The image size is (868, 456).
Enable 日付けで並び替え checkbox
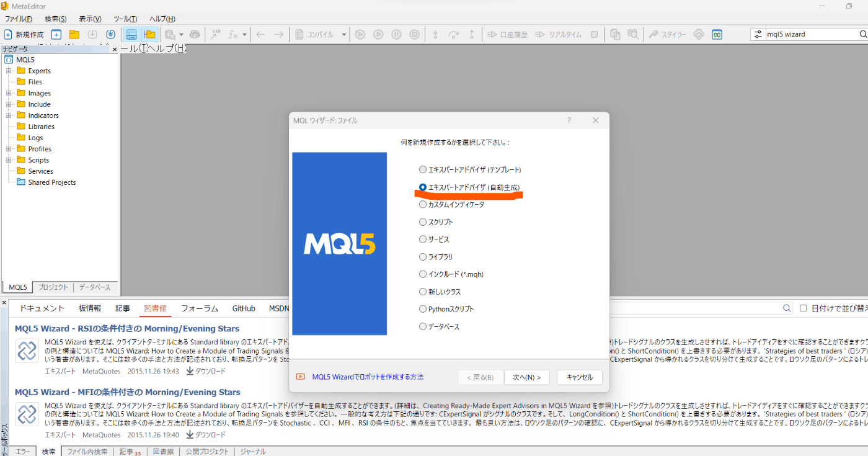click(804, 308)
